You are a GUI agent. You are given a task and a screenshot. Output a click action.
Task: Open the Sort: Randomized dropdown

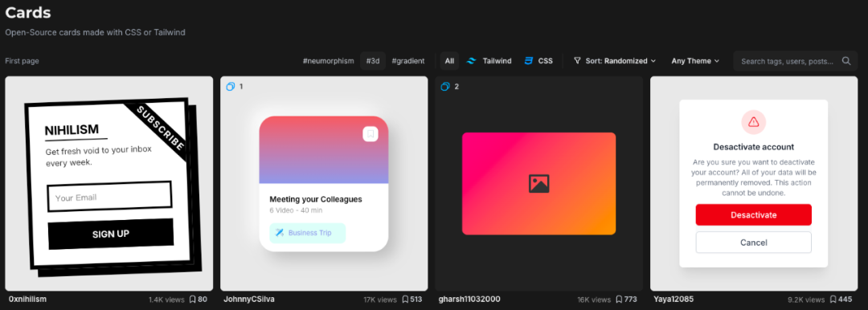615,61
